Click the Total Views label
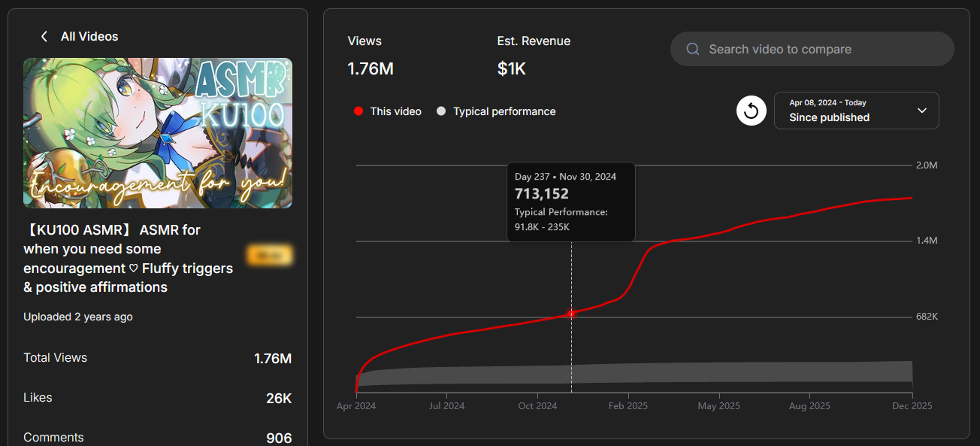 [56, 357]
